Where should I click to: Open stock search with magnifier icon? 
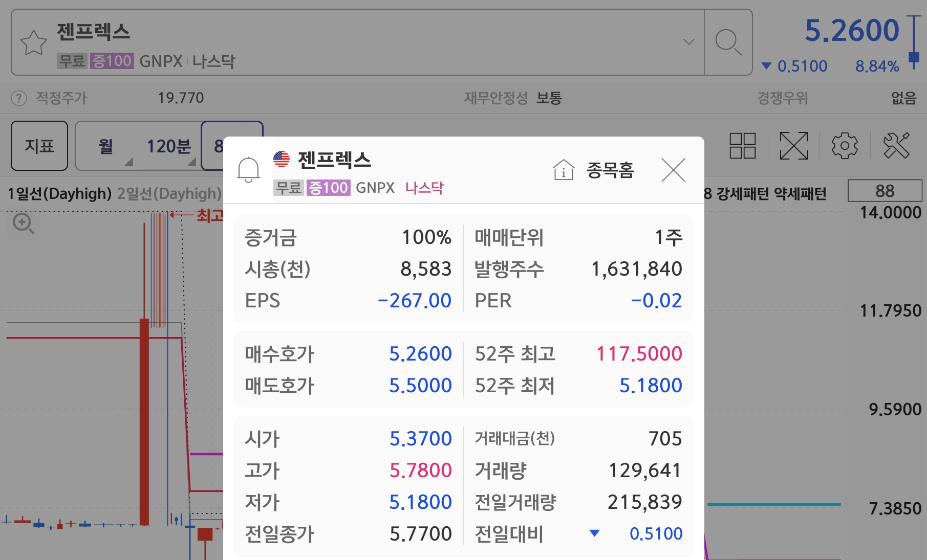click(728, 42)
